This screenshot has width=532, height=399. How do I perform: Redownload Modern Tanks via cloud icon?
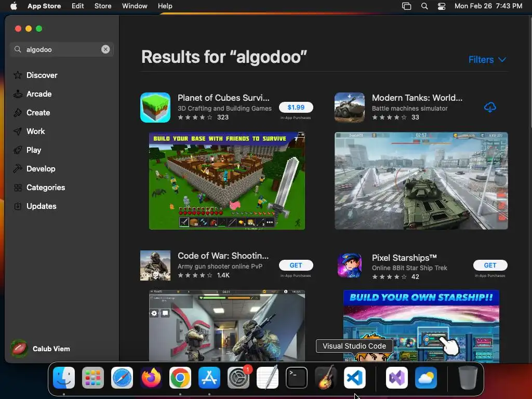click(x=490, y=107)
